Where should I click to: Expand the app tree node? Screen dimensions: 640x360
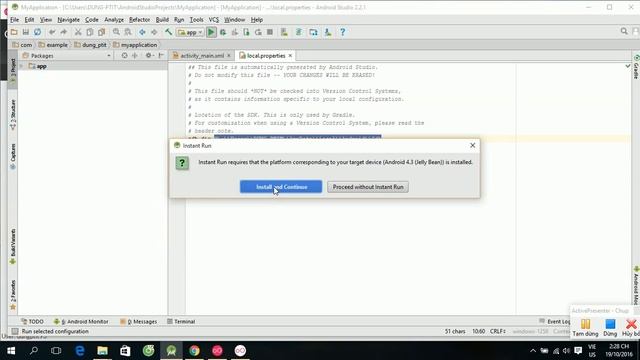point(21,66)
